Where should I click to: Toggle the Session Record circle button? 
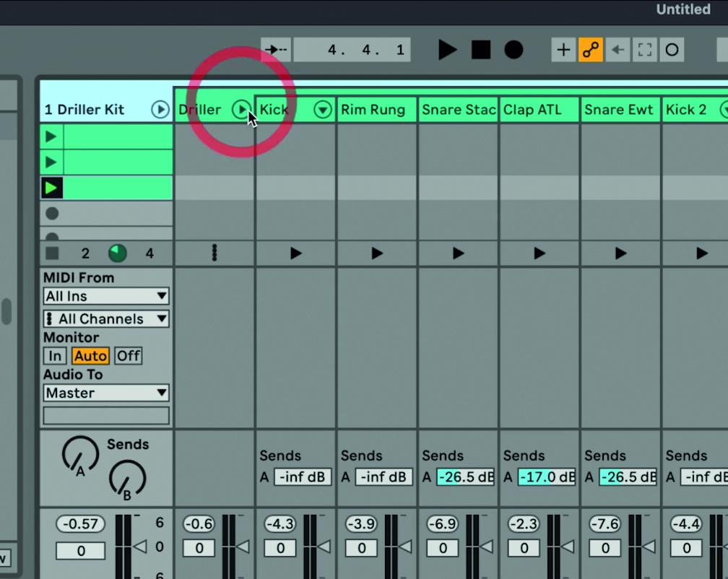click(672, 50)
